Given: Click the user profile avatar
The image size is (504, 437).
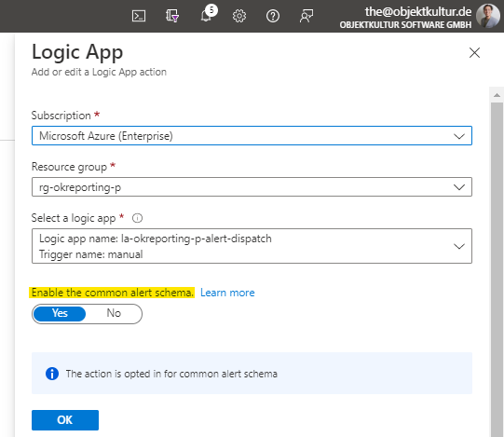Looking at the screenshot, I should pyautogui.click(x=488, y=16).
